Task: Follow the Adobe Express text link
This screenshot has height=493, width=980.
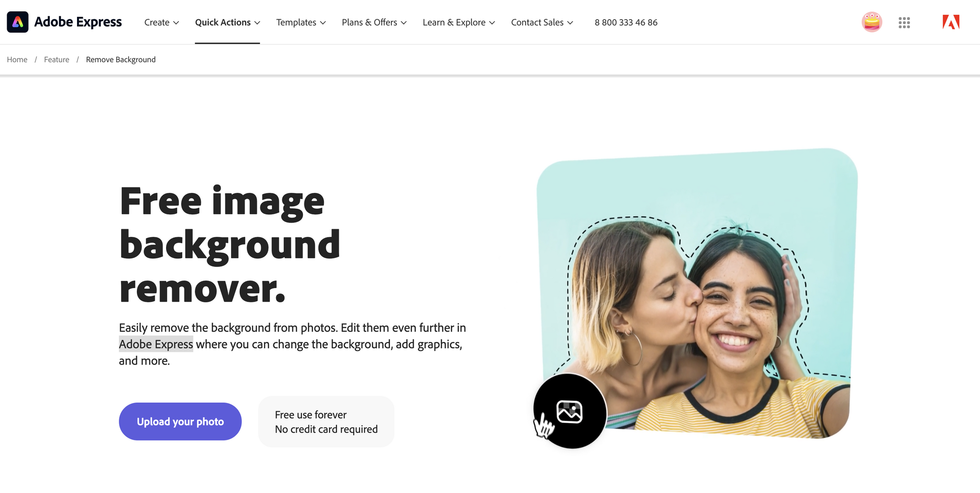Action: coord(156,344)
